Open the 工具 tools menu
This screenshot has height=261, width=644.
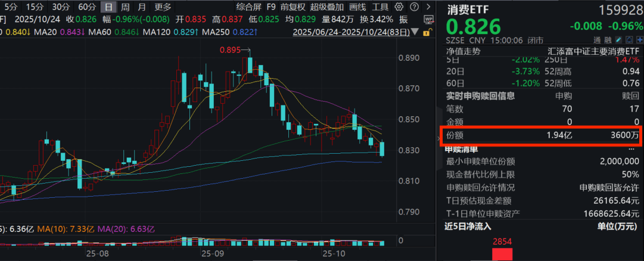pyautogui.click(x=380, y=7)
